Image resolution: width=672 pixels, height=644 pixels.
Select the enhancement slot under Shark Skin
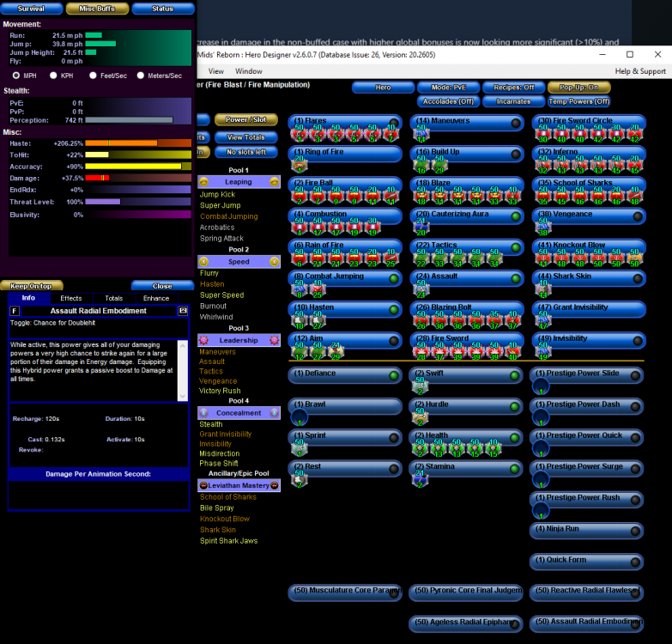click(x=543, y=290)
